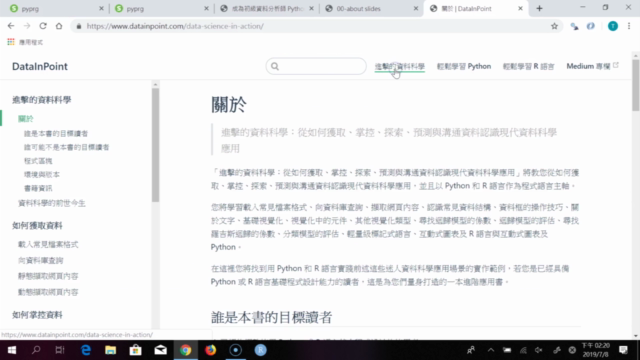Show hidden system tray icons
This screenshot has height=360, width=640.
491,350
